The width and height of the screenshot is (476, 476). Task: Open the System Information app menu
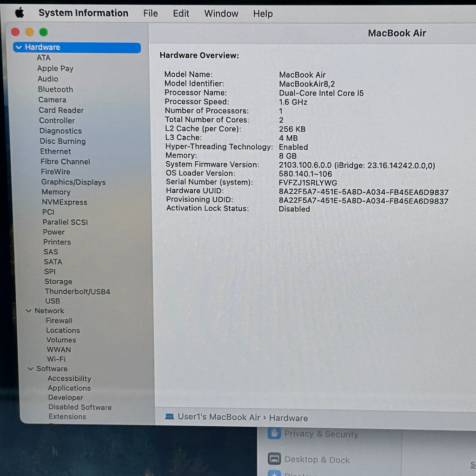point(84,13)
